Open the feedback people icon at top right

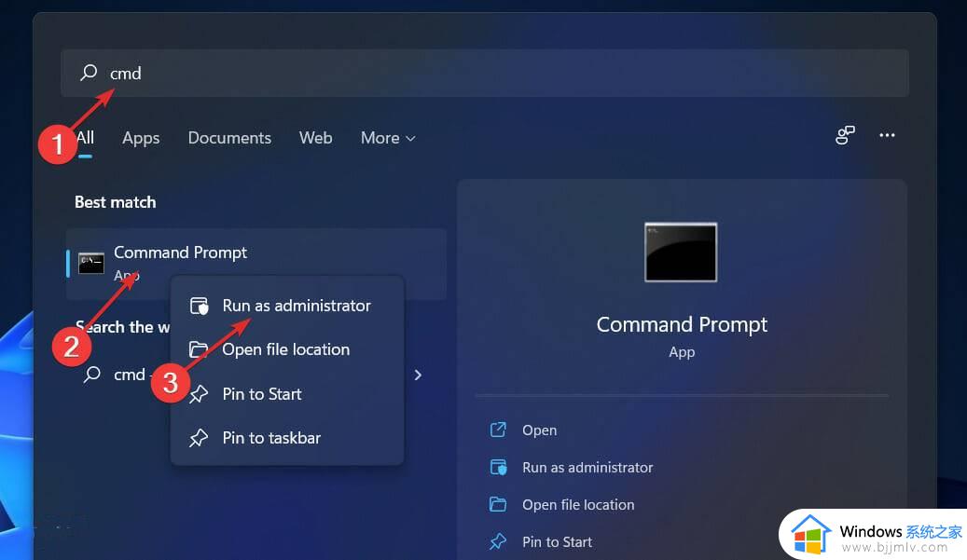click(845, 136)
